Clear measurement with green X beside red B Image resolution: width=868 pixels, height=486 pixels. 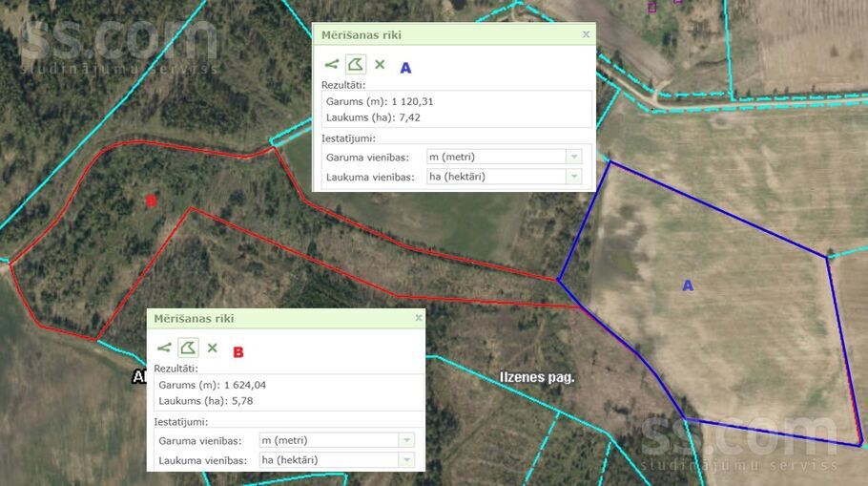pos(213,349)
